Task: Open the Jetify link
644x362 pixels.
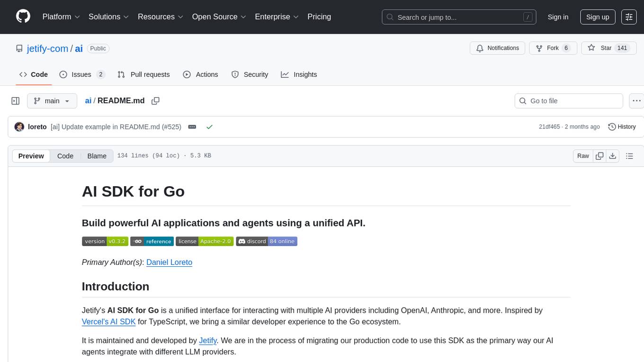Action: pos(208,340)
